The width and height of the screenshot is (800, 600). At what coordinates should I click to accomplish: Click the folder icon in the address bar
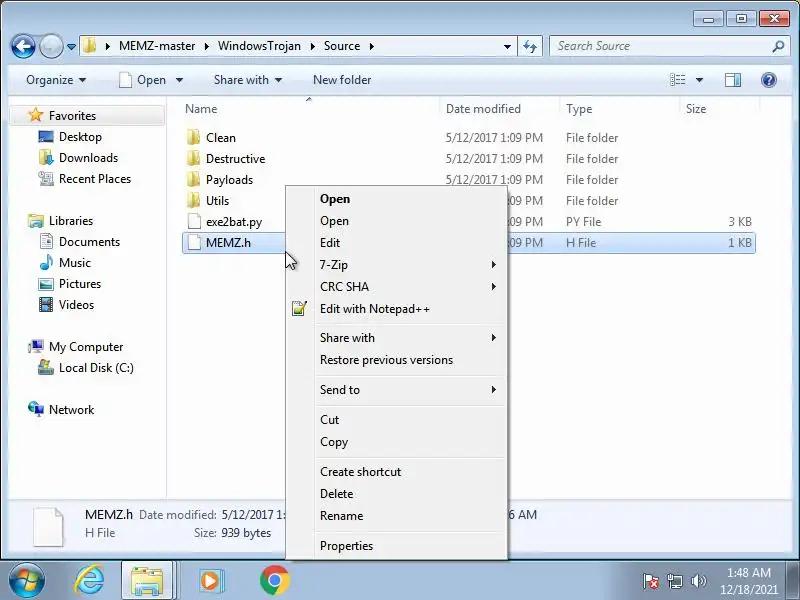click(x=90, y=46)
